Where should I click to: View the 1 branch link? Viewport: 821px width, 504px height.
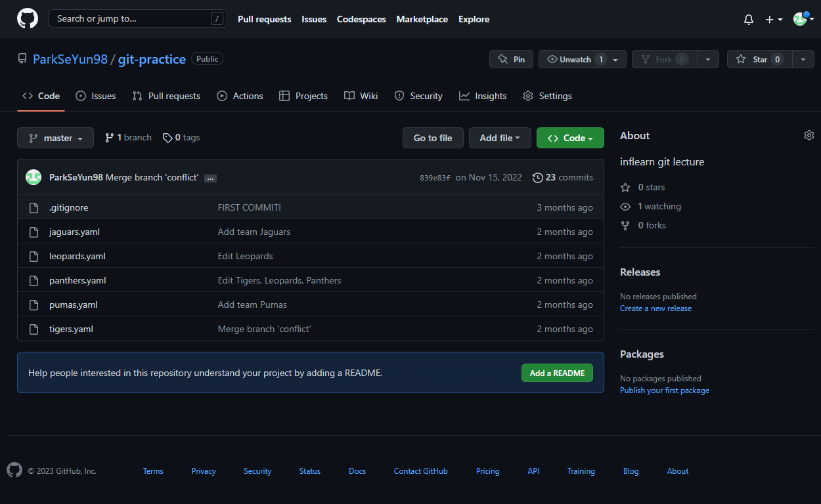[128, 138]
